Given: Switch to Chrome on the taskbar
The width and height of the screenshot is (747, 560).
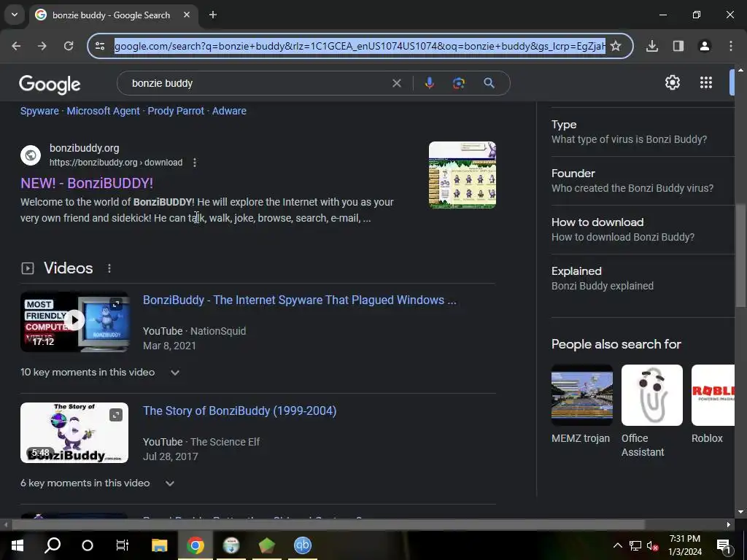Looking at the screenshot, I should pyautogui.click(x=196, y=545).
